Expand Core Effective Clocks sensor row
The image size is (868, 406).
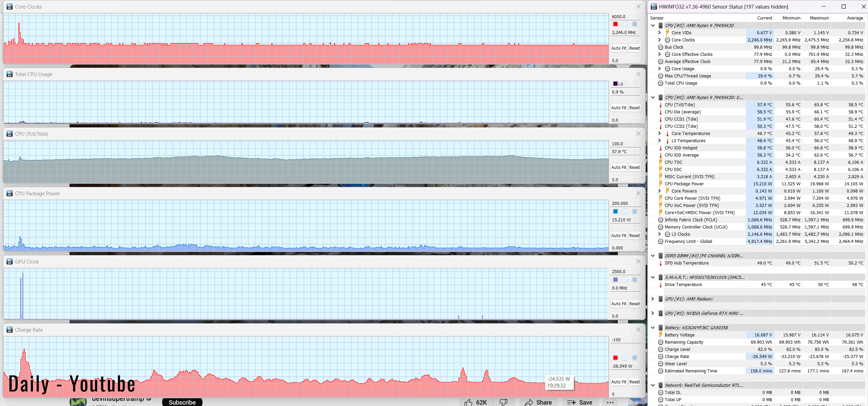point(660,54)
